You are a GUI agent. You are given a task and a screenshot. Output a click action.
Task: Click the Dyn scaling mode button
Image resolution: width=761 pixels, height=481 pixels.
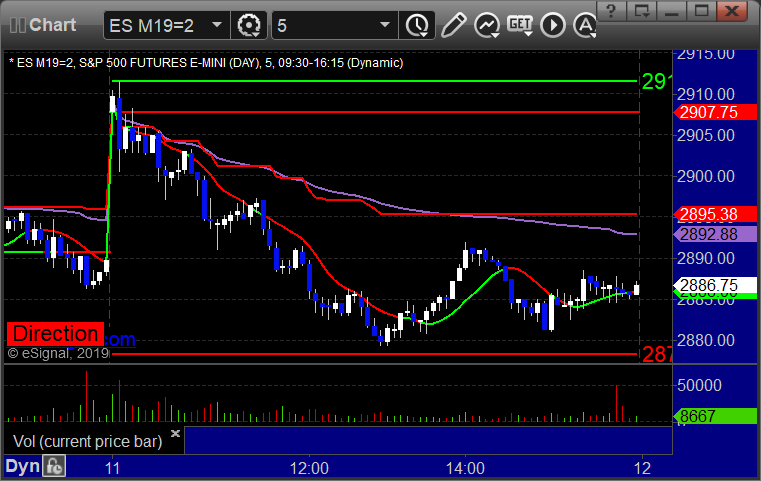click(x=23, y=466)
